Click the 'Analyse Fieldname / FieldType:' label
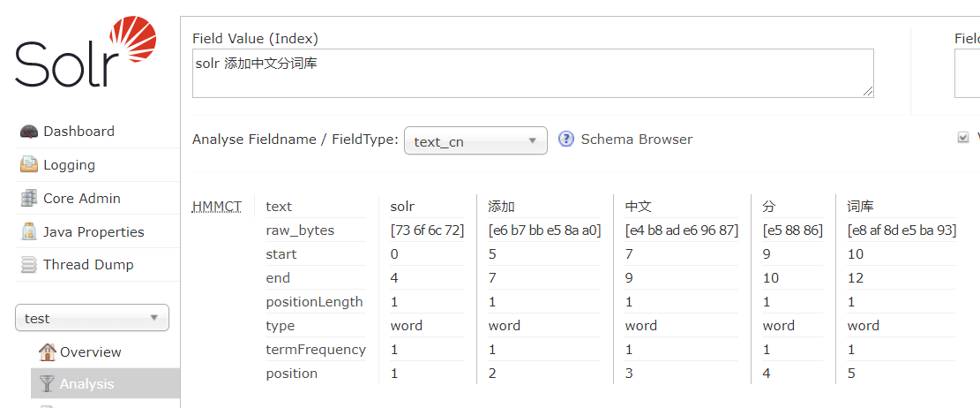This screenshot has width=980, height=408. tap(295, 139)
